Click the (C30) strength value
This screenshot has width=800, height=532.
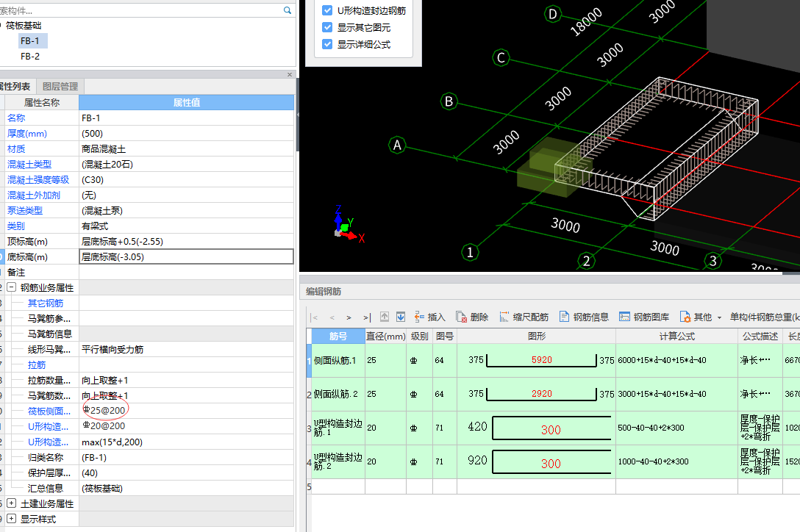(x=93, y=179)
